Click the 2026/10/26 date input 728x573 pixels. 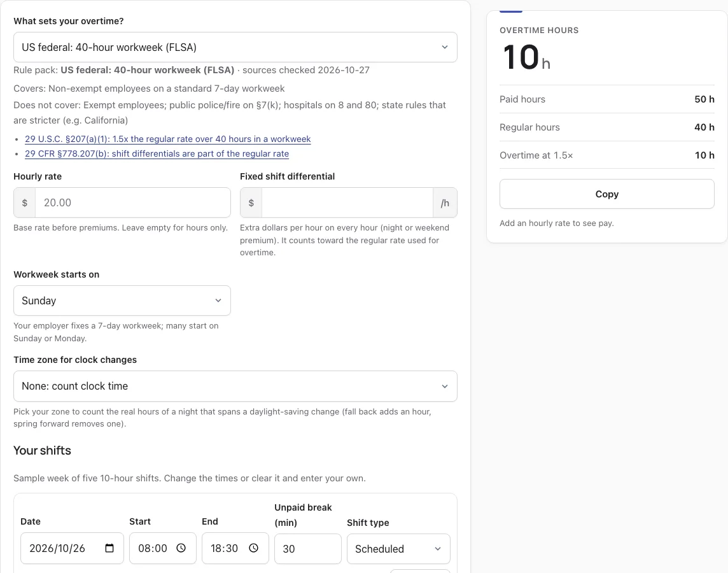coord(72,548)
